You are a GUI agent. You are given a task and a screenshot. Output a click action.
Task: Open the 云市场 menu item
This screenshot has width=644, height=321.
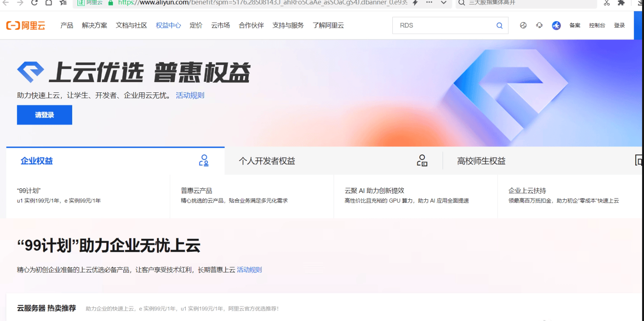[x=221, y=25]
